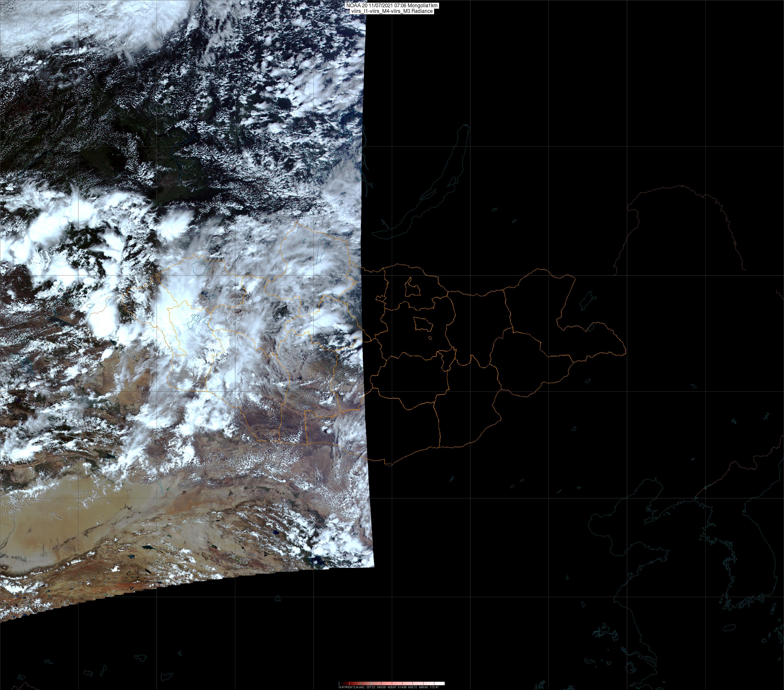
Task: Click the easternmost tip of Mongolia's orange border
Action: [x=626, y=350]
